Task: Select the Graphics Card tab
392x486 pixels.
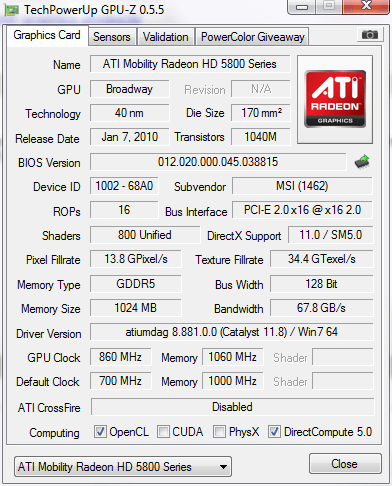Action: [47, 35]
